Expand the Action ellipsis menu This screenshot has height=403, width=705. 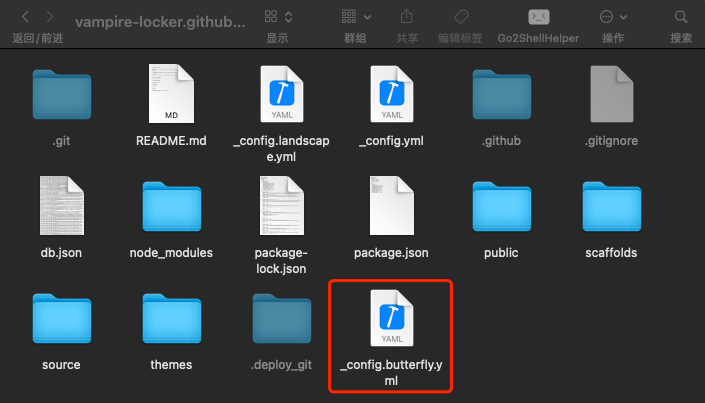613,17
